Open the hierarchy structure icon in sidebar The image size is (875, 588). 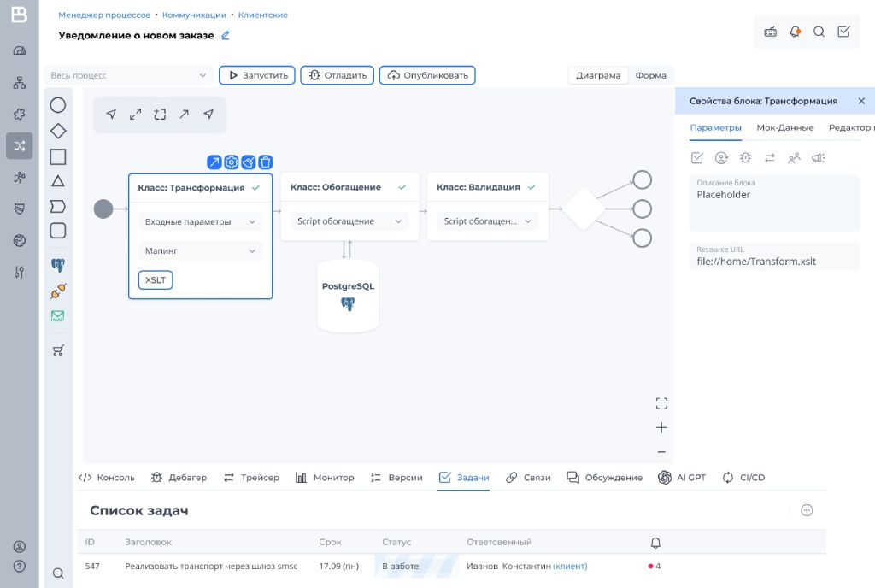[x=20, y=83]
